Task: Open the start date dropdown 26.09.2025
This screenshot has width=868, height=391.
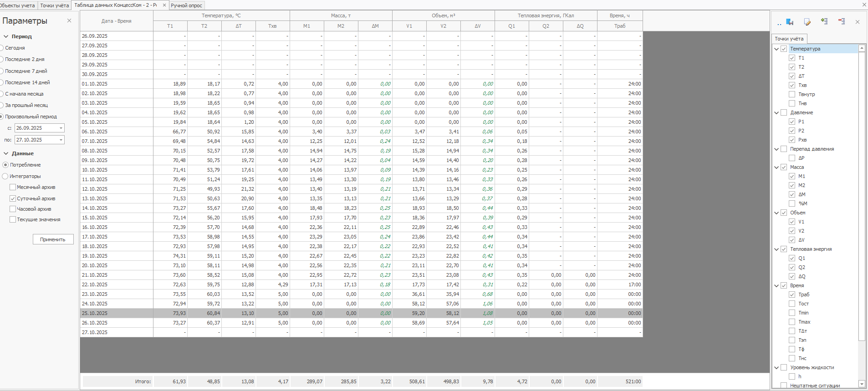Action: click(x=61, y=128)
